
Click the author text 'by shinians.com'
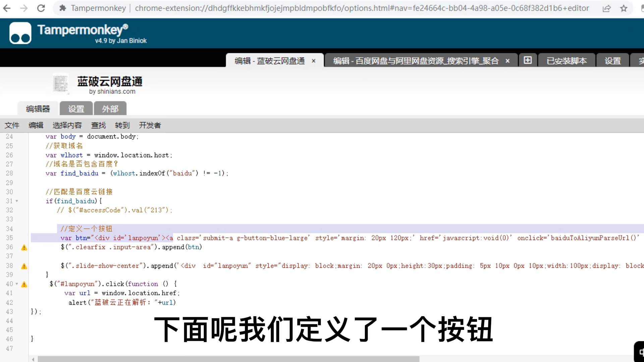click(112, 92)
